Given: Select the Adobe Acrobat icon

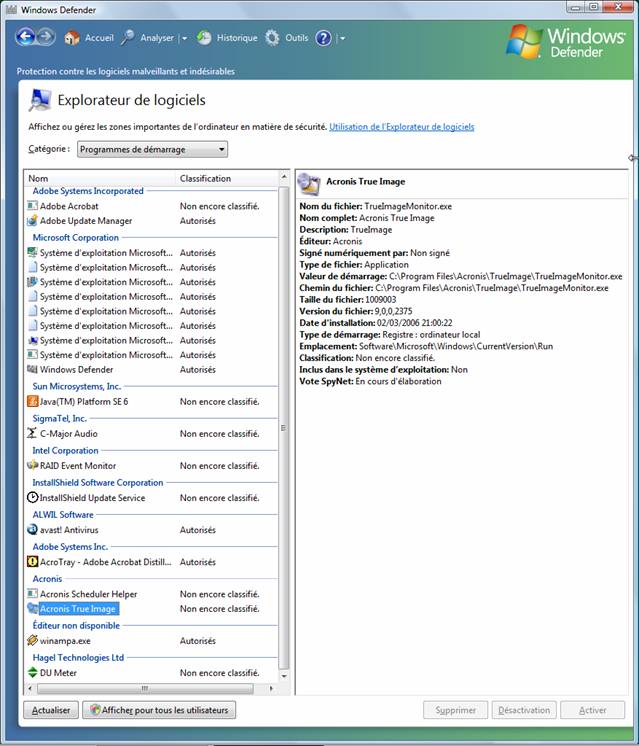Looking at the screenshot, I should pyautogui.click(x=32, y=206).
